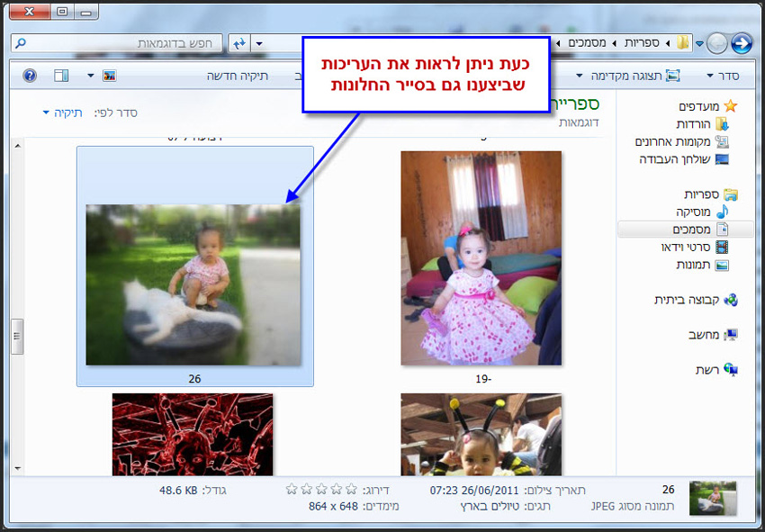This screenshot has width=765, height=532.
Task: Click the 864 x 648 dimensions value
Action: (x=333, y=507)
